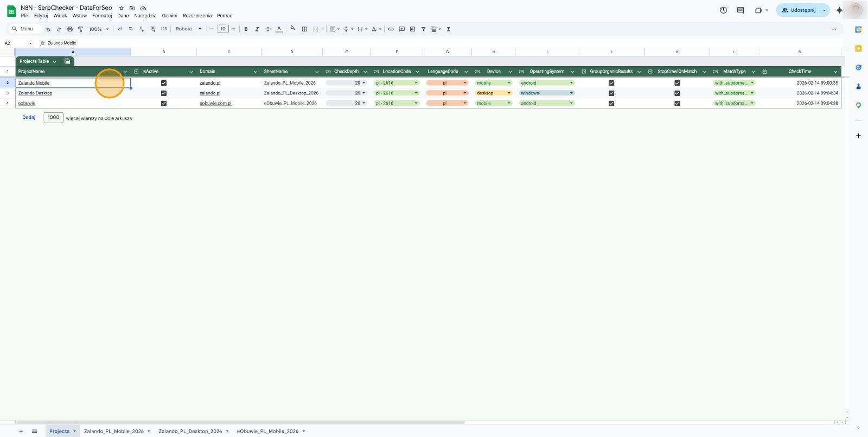Screen dimensions: 868x437
Task: Redo the last undone action
Action: click(x=59, y=29)
